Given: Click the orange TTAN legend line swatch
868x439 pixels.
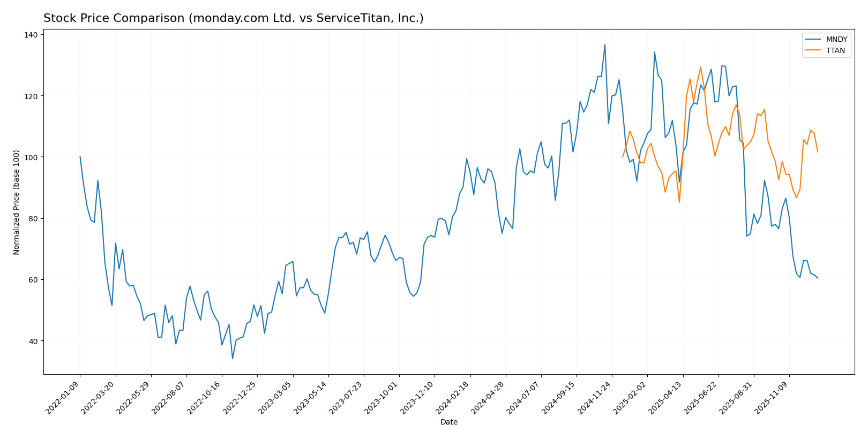Looking at the screenshot, I should tap(813, 51).
